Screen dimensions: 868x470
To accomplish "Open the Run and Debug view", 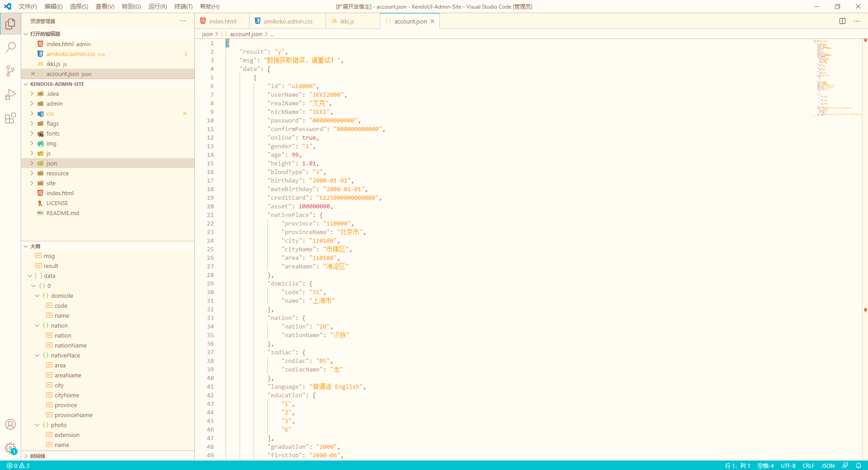I will click(10, 94).
